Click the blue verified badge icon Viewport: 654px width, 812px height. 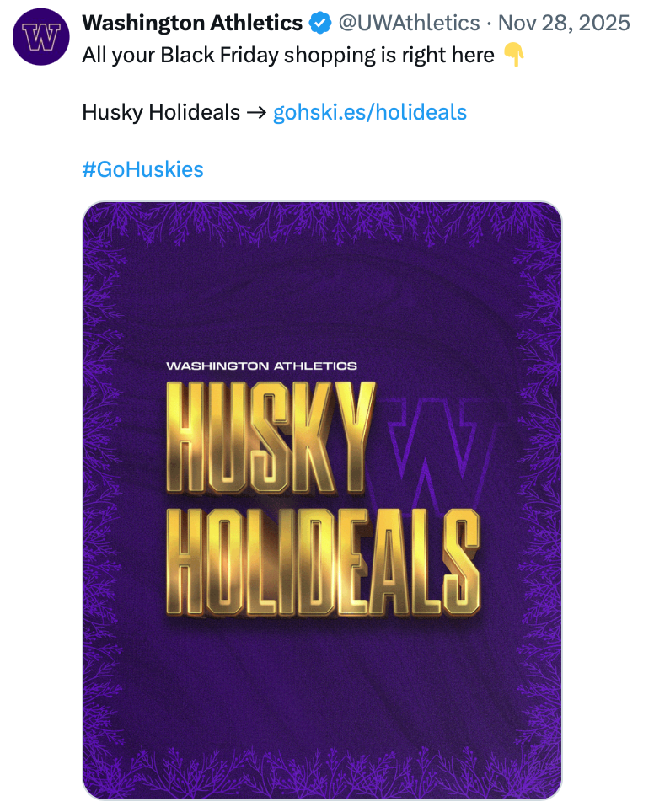(x=320, y=24)
